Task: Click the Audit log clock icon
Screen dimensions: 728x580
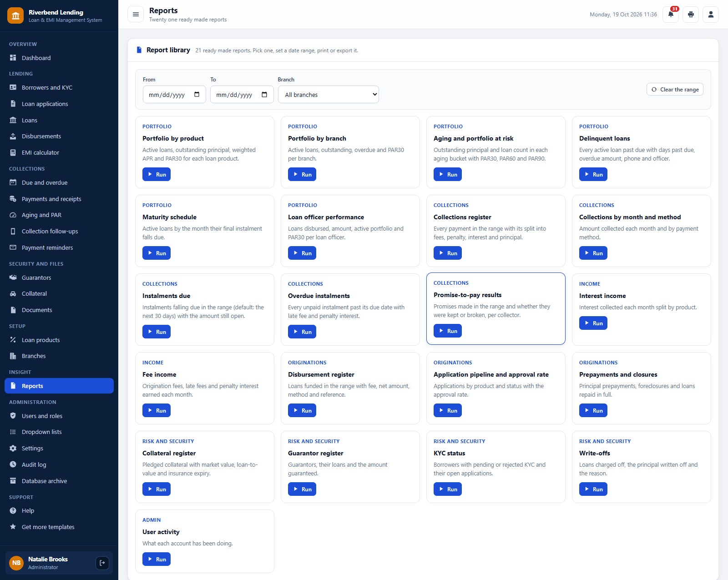Action: point(13,464)
